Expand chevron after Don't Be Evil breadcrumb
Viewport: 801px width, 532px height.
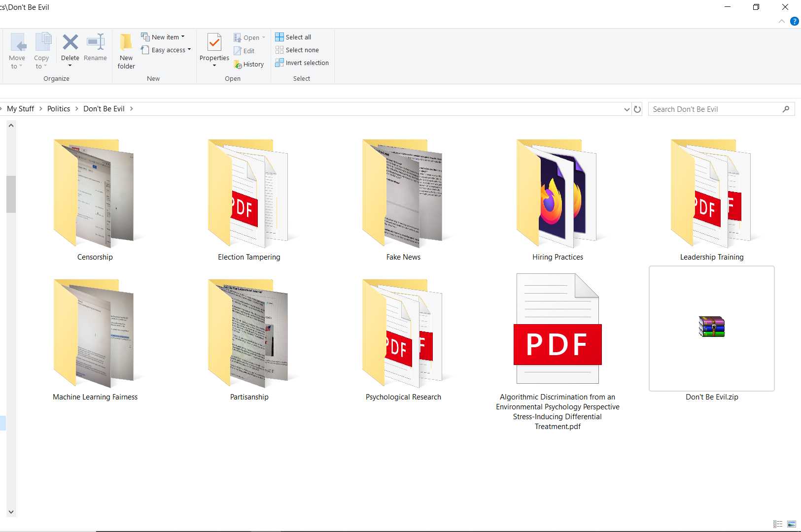[x=132, y=109]
